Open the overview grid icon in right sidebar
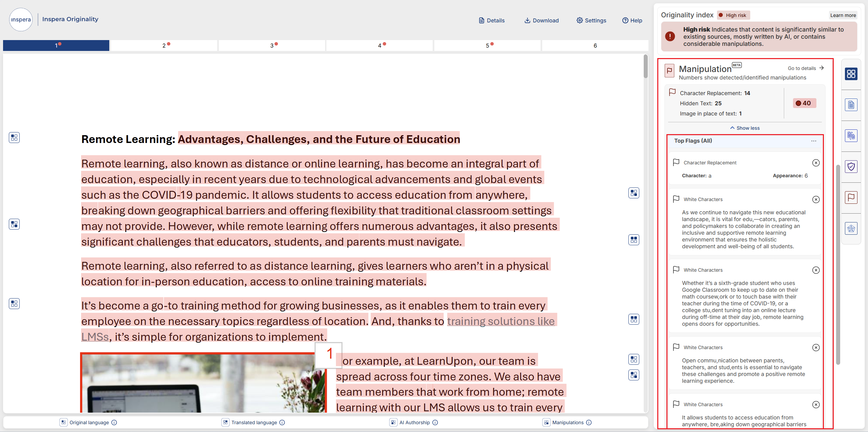Screen dimensions: 868x432 (851, 74)
